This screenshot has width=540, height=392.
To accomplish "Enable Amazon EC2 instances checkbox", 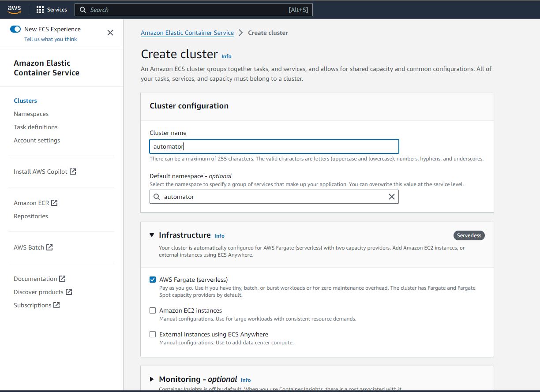I will [x=153, y=310].
